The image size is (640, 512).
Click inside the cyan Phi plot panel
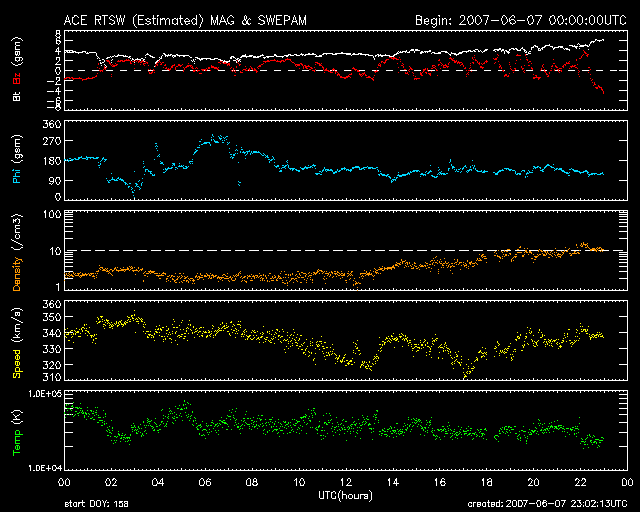pos(346,160)
